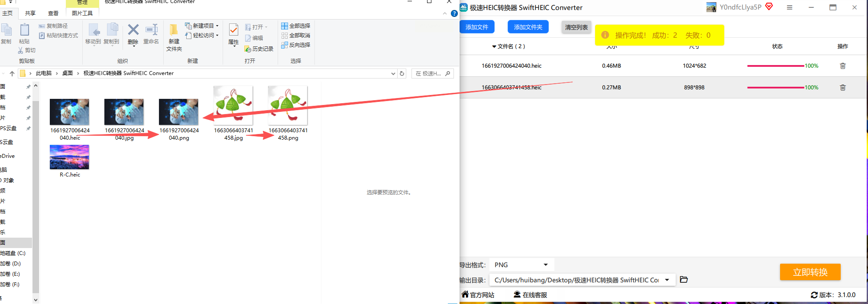Delete the 1661927006424040.heic row via trash icon
868x304 pixels.
(x=843, y=66)
